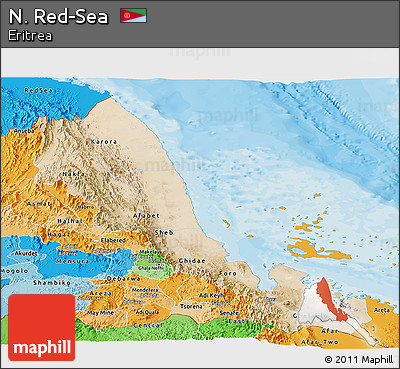The width and height of the screenshot is (400, 369).
Task: Click the 'Asmat' place label
Action: click(x=39, y=204)
